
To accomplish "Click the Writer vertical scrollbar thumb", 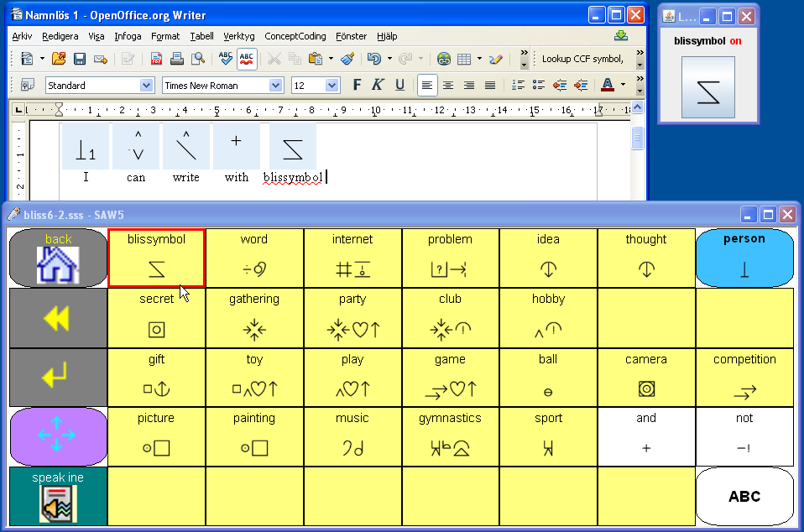I will click(x=637, y=138).
